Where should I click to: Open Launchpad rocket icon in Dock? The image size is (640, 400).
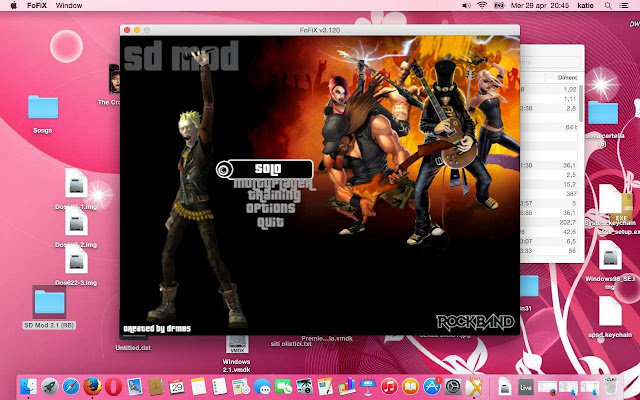coord(49,386)
